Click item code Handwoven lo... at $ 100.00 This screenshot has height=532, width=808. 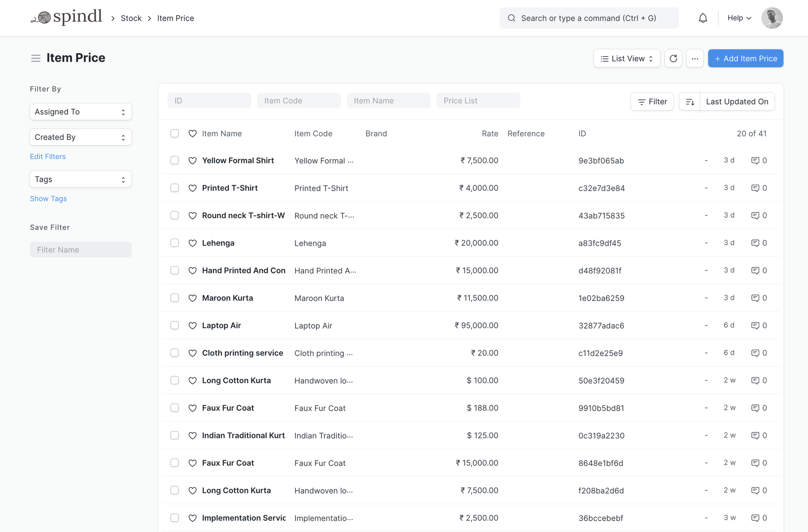point(323,381)
